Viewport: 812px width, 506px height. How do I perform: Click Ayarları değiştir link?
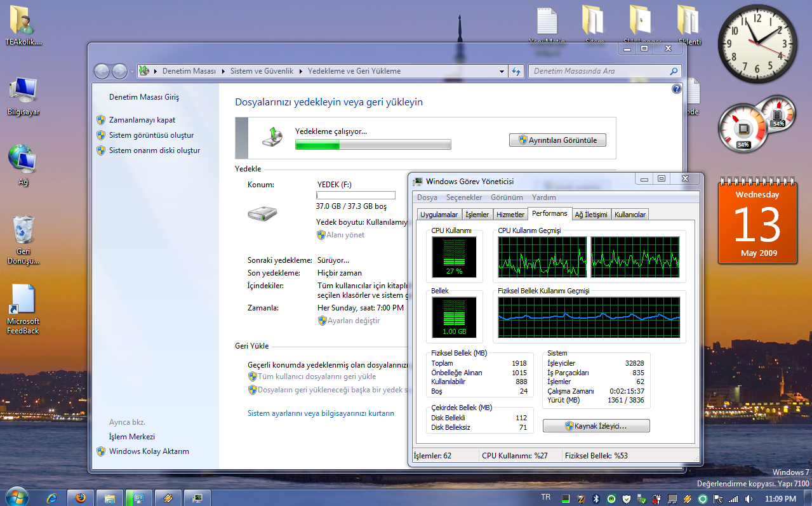coord(354,321)
